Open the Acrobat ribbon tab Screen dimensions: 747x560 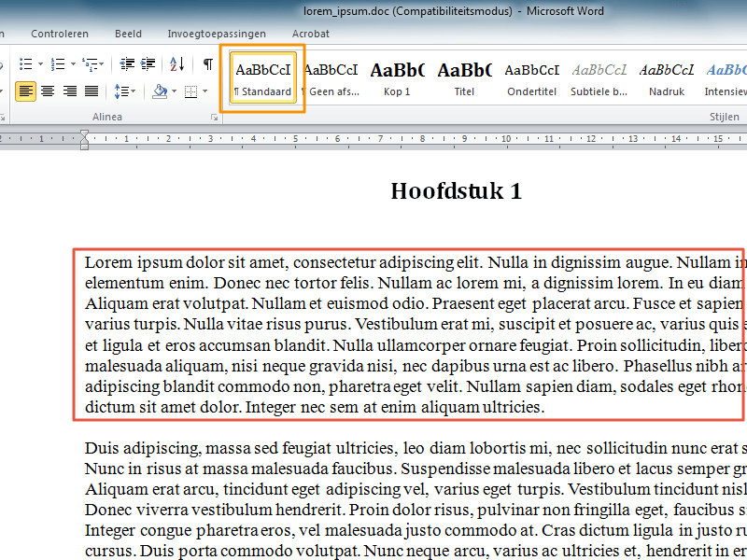pyautogui.click(x=311, y=34)
